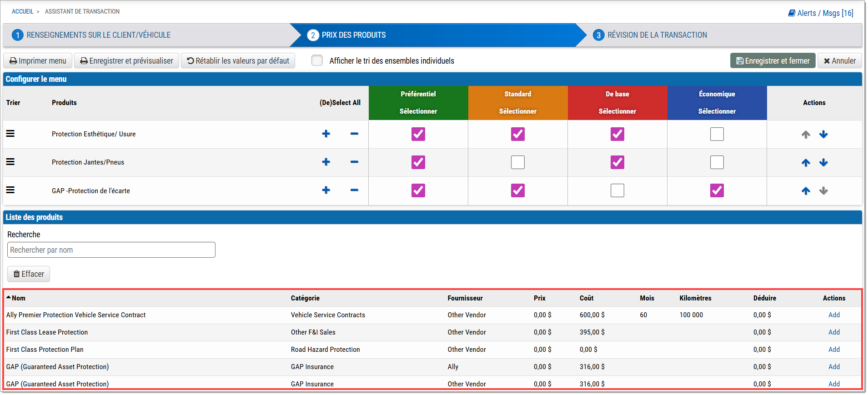
Task: Sort product list by Nom column
Action: click(x=18, y=298)
